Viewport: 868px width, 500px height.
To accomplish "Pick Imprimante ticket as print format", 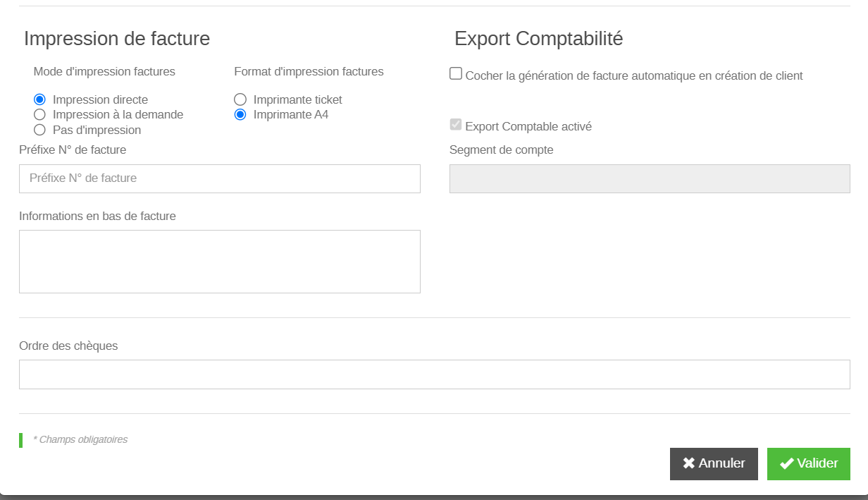I will tap(240, 99).
